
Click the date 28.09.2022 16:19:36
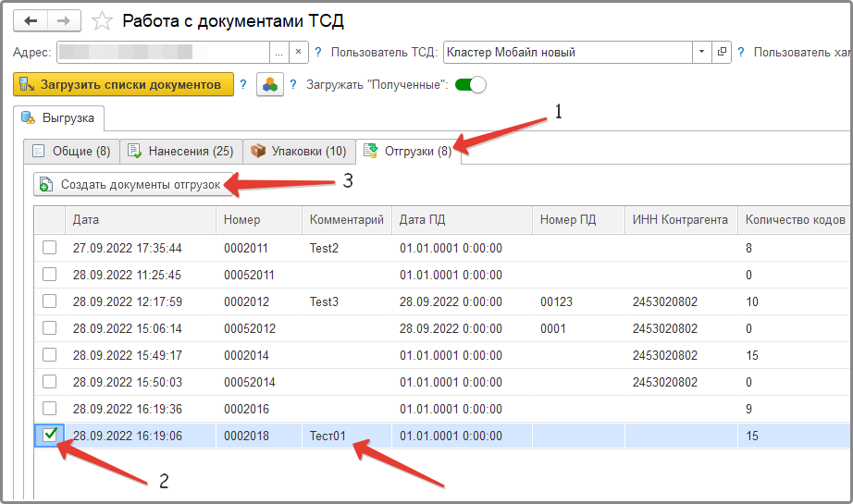tap(128, 409)
